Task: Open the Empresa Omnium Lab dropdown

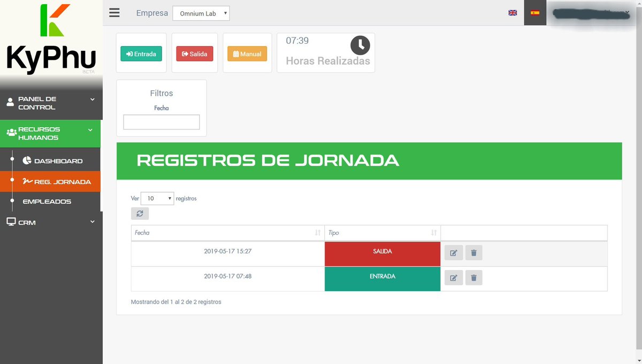Action: [201, 13]
